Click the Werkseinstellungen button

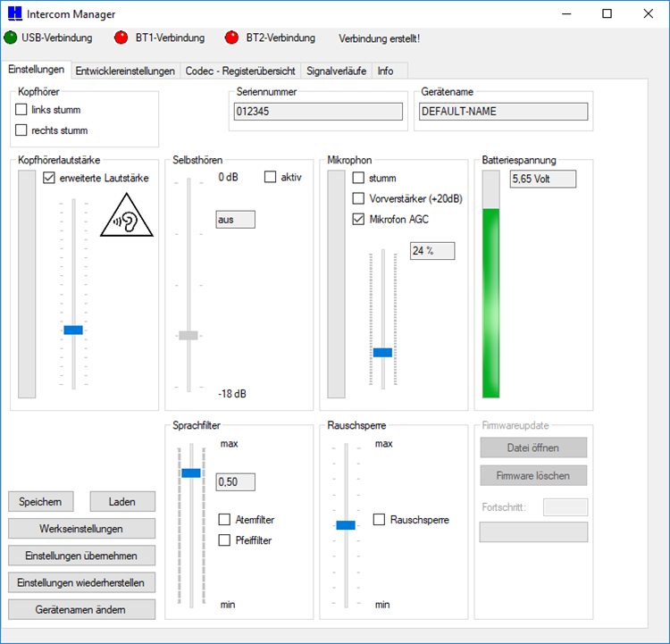[81, 529]
